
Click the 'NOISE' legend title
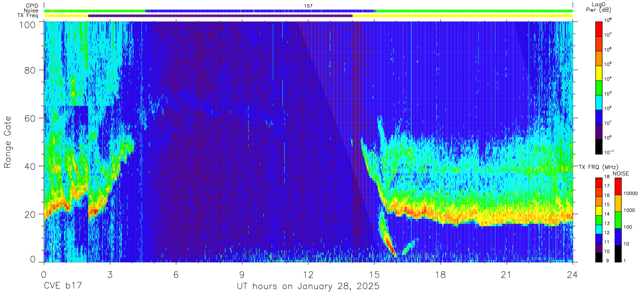pos(620,173)
